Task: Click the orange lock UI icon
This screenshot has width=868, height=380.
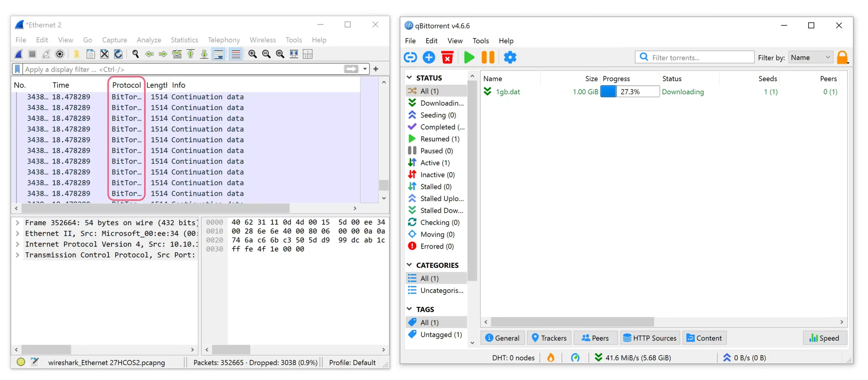Action: [842, 57]
